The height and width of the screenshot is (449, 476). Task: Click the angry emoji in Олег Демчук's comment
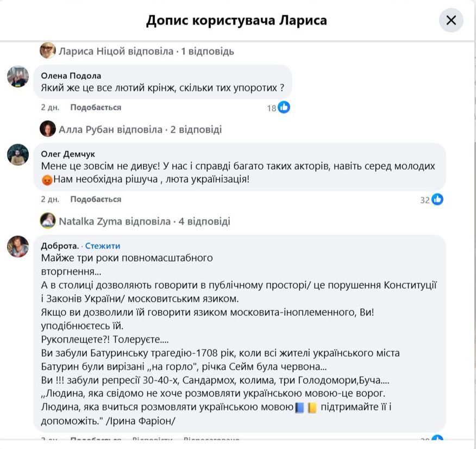(47, 179)
